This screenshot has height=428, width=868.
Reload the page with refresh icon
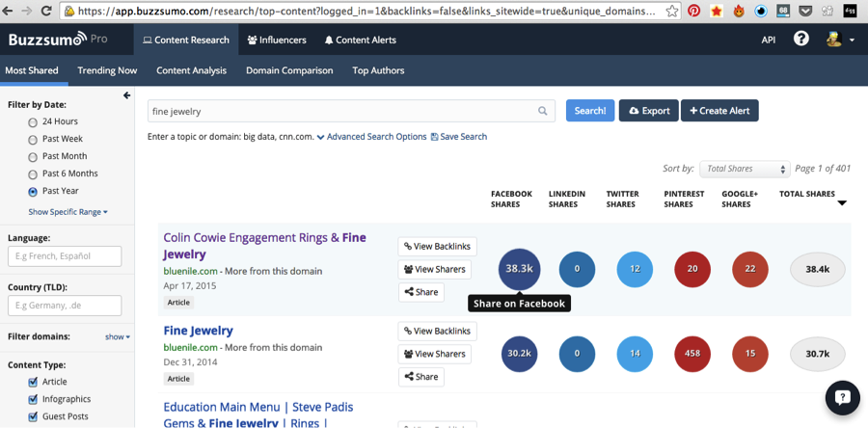click(46, 11)
